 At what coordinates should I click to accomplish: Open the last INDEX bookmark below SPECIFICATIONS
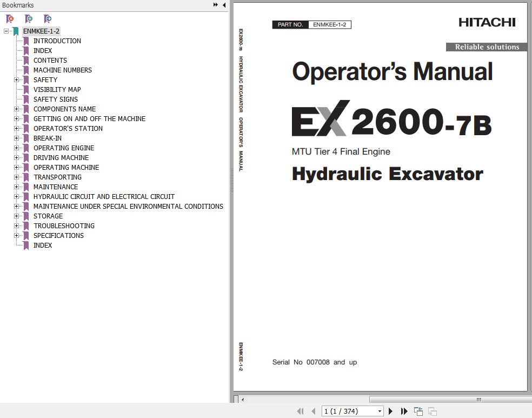(x=43, y=246)
